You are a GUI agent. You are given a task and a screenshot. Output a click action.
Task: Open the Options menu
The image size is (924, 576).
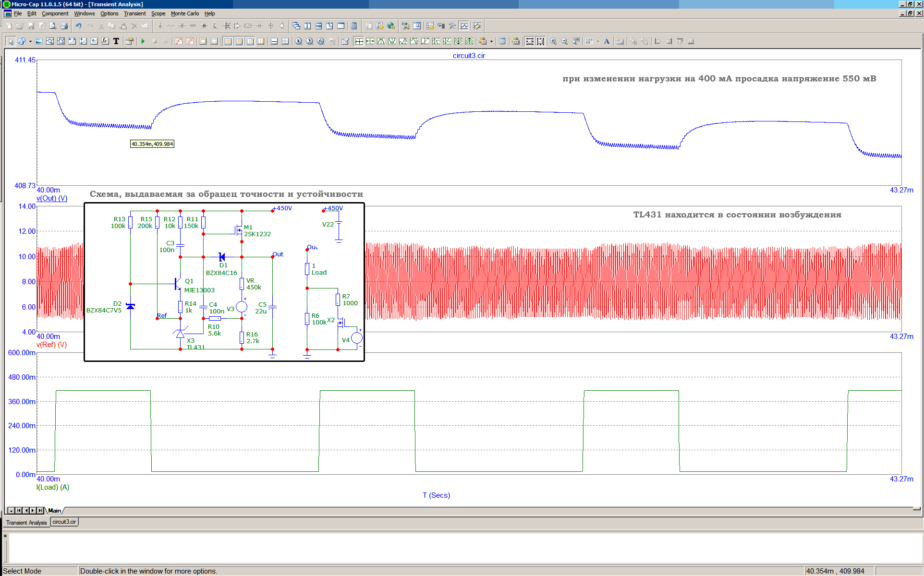click(x=109, y=13)
